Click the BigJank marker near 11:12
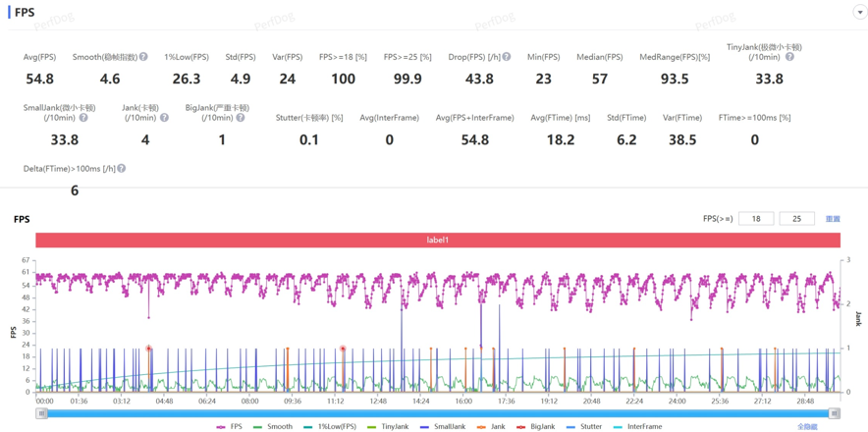868x432 pixels. 344,349
